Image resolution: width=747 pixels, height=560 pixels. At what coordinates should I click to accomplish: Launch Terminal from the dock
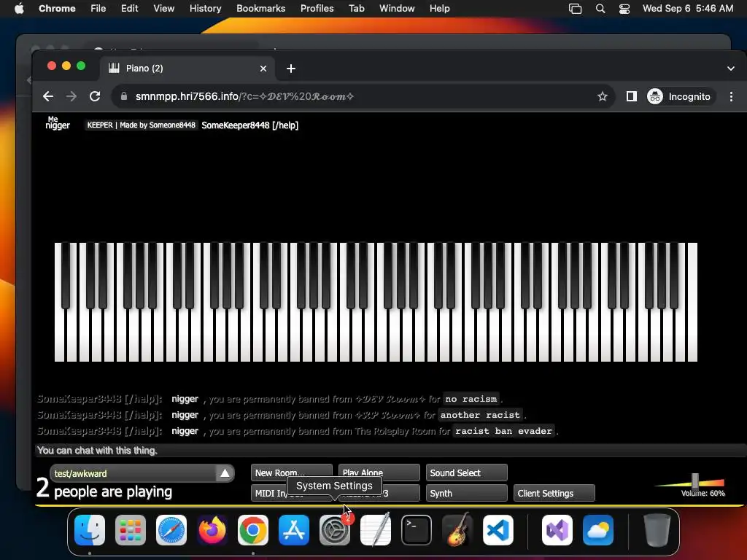[417, 530]
